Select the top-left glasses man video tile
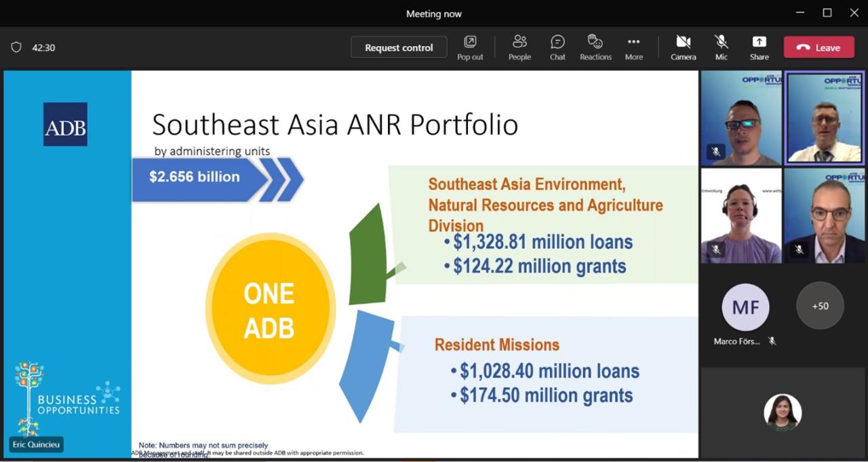Viewport: 868px width, 462px height. [x=741, y=118]
